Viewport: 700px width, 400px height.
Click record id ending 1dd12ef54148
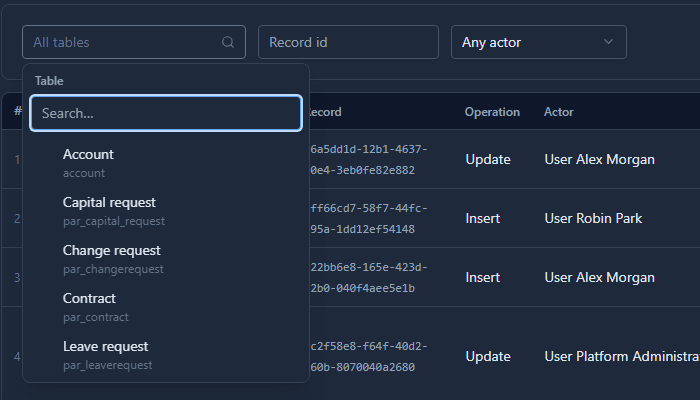click(x=369, y=219)
